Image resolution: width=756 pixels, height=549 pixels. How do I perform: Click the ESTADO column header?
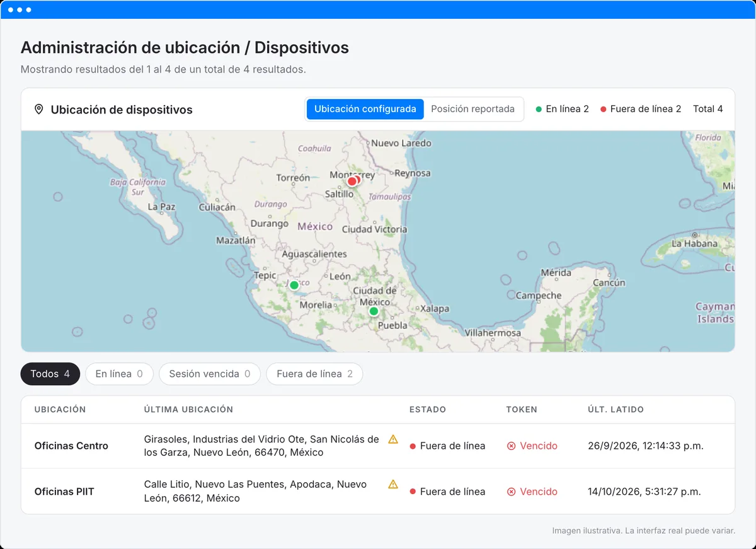point(428,410)
